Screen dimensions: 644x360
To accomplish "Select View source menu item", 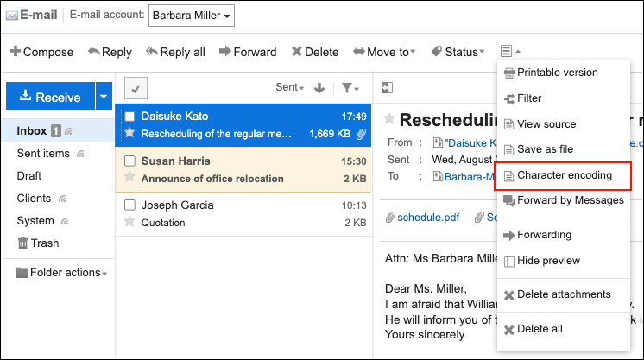I will click(x=564, y=124).
